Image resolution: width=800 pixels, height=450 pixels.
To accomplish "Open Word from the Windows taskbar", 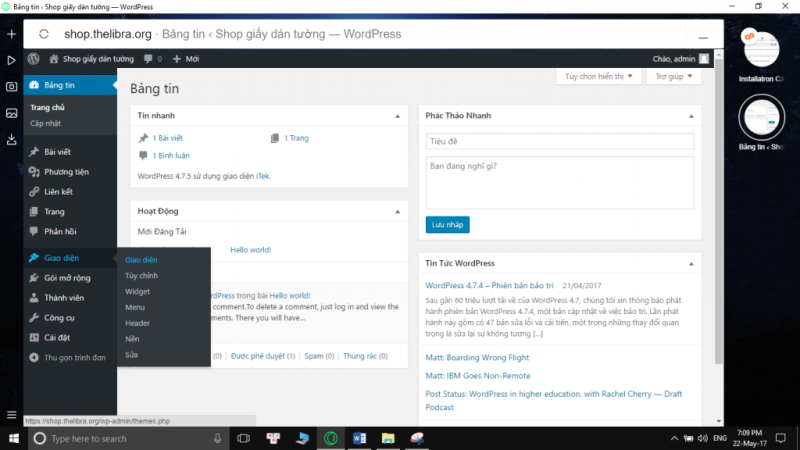I will (x=359, y=438).
